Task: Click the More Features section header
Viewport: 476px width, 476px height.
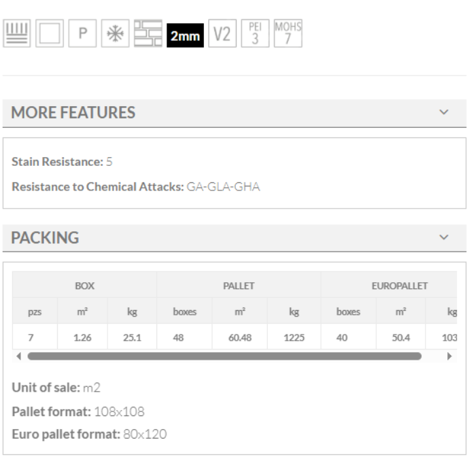Action: point(73,113)
